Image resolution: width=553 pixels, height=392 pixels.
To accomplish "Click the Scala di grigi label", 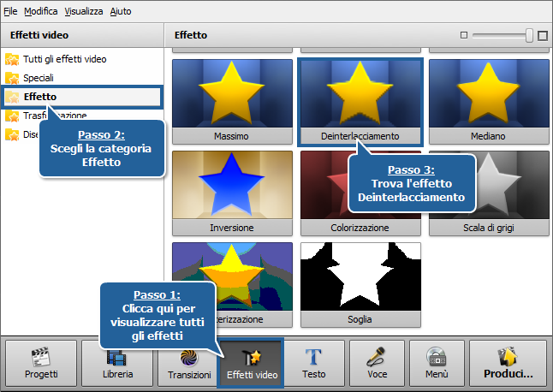I will pos(489,228).
